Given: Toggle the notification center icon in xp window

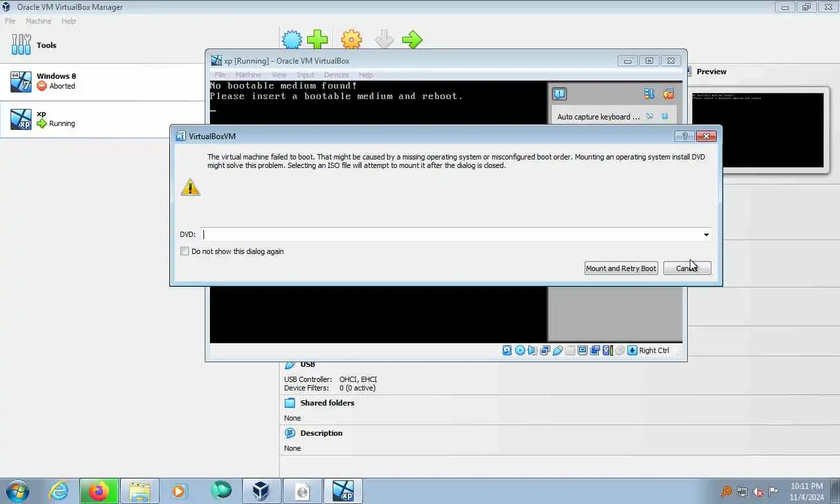Looking at the screenshot, I should tap(559, 94).
